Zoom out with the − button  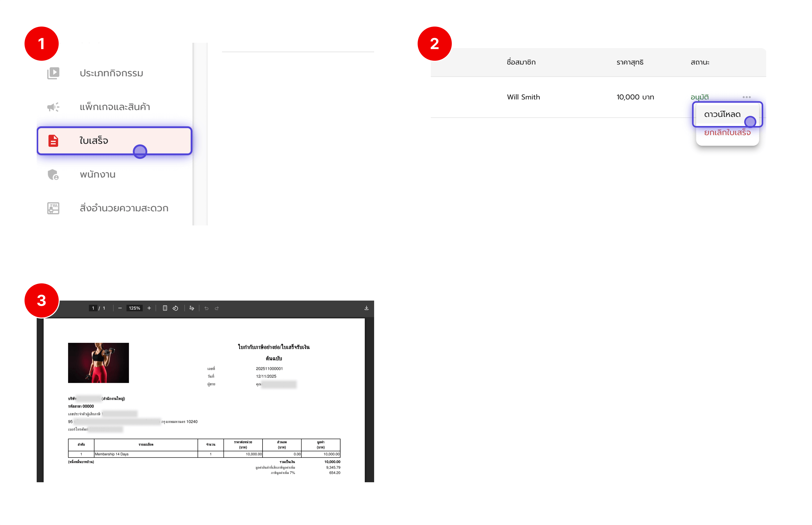120,308
